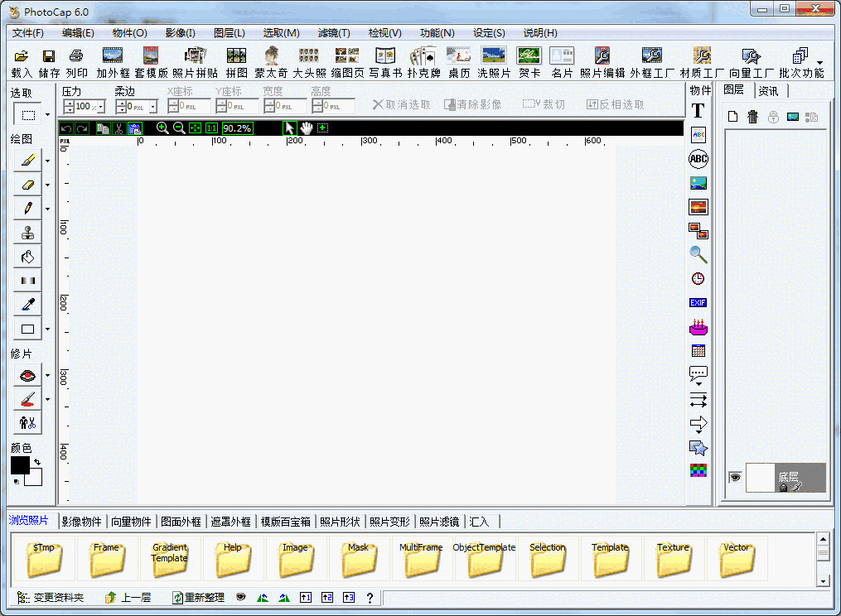Open the Texture folder thumbnail
The height and width of the screenshot is (616, 841).
pos(674,559)
